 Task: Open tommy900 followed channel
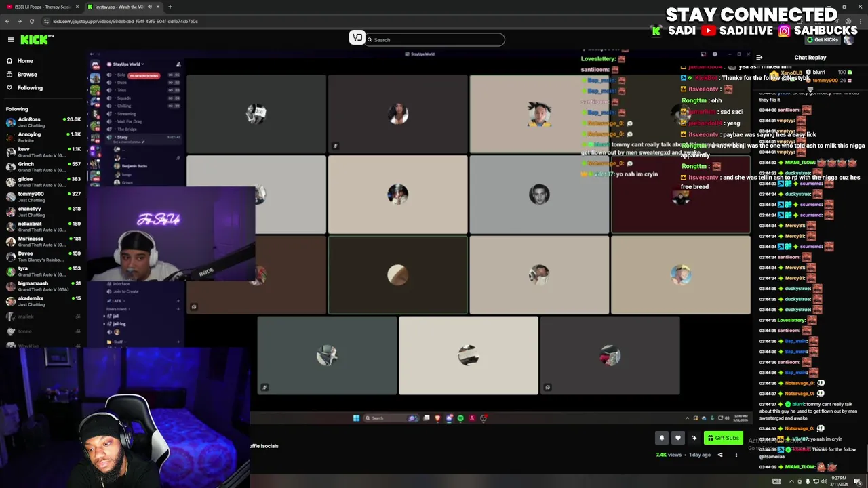click(x=43, y=197)
